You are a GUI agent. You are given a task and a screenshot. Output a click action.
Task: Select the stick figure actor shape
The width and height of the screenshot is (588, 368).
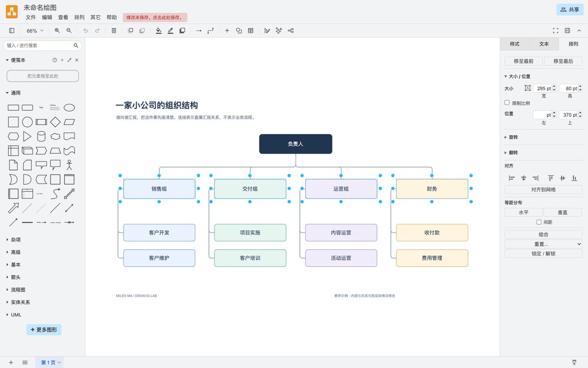[x=70, y=164]
